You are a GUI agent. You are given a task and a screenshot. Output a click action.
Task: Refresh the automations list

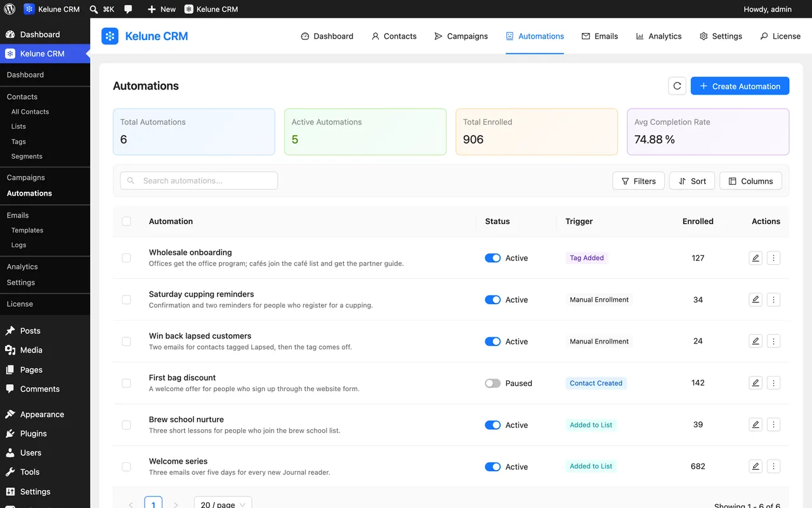coord(677,86)
